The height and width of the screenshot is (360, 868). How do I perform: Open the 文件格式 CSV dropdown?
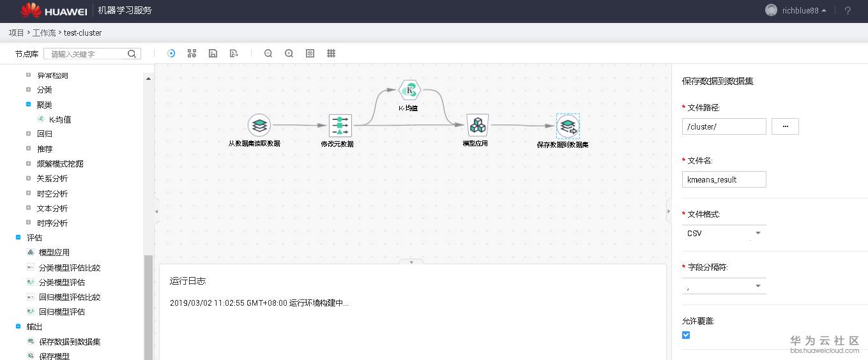pyautogui.click(x=724, y=233)
